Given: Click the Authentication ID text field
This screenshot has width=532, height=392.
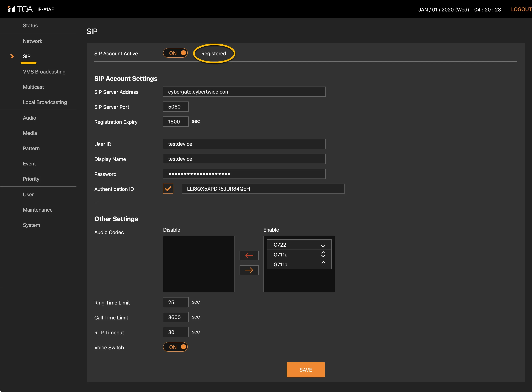Looking at the screenshot, I should (x=263, y=189).
